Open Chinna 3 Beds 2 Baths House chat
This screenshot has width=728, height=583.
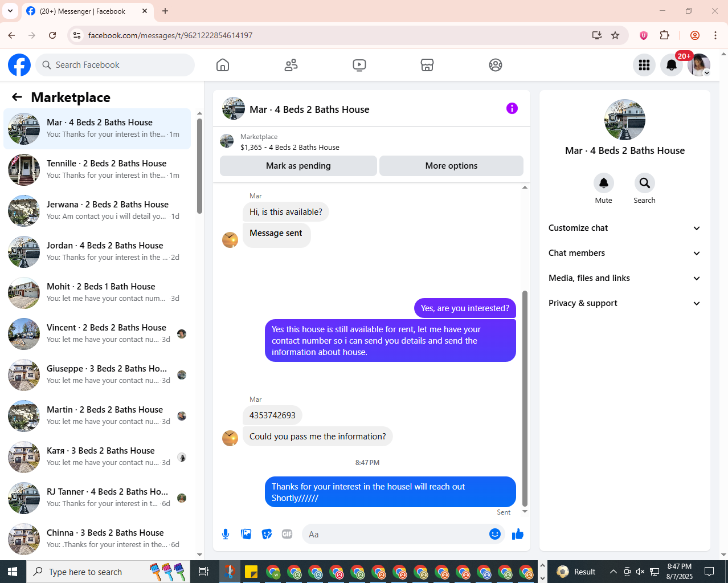(x=97, y=539)
